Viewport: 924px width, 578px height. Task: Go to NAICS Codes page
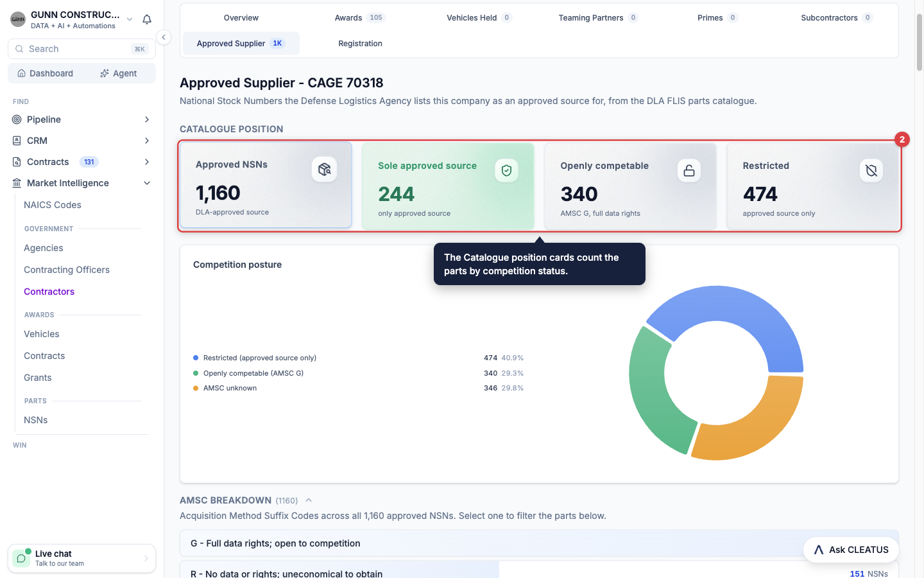(x=53, y=205)
